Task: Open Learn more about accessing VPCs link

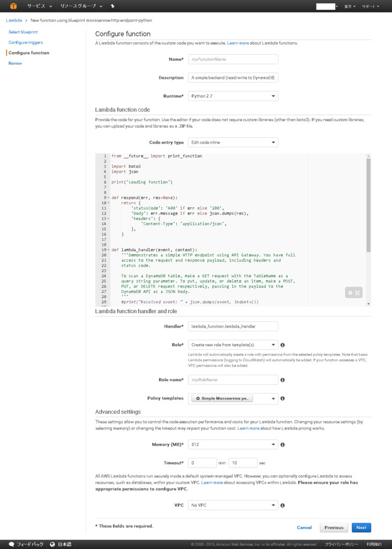Action: click(x=212, y=483)
